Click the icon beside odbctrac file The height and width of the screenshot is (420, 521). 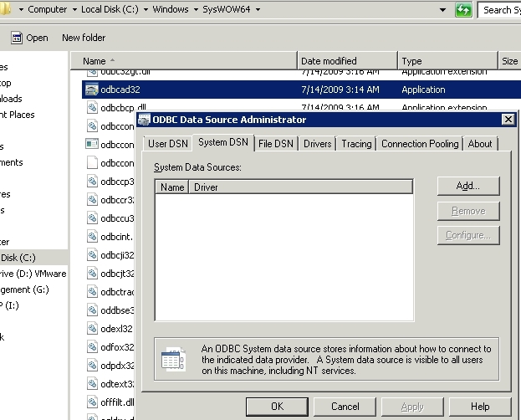[x=92, y=292]
